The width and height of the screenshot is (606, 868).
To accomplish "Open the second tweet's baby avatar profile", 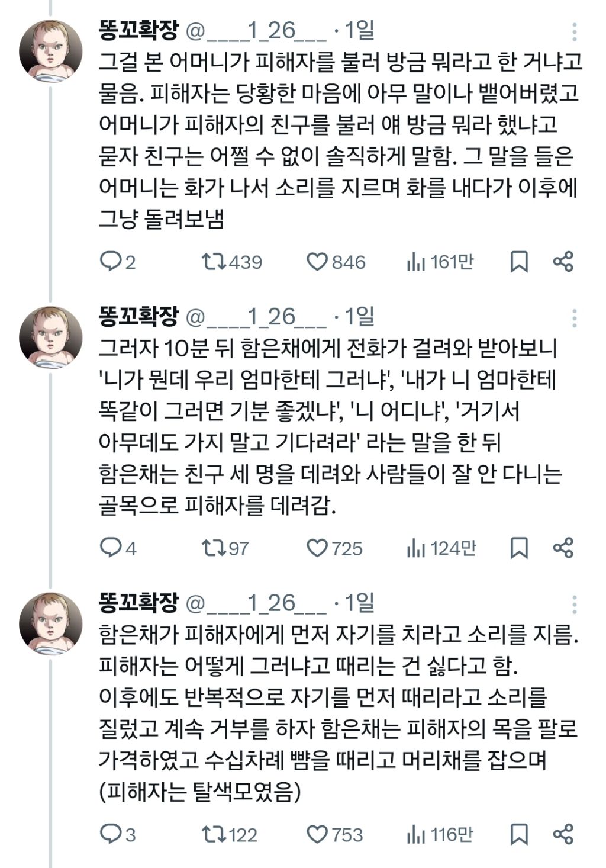I will [x=50, y=336].
